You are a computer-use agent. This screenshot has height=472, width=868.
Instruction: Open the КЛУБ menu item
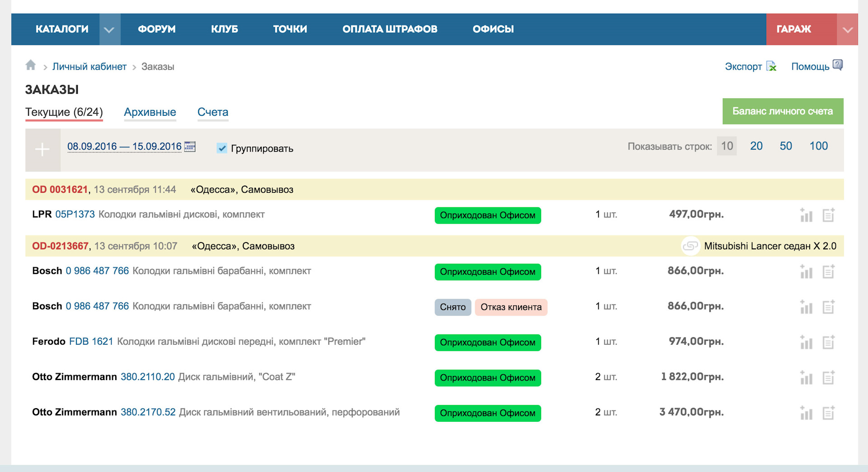click(x=224, y=29)
